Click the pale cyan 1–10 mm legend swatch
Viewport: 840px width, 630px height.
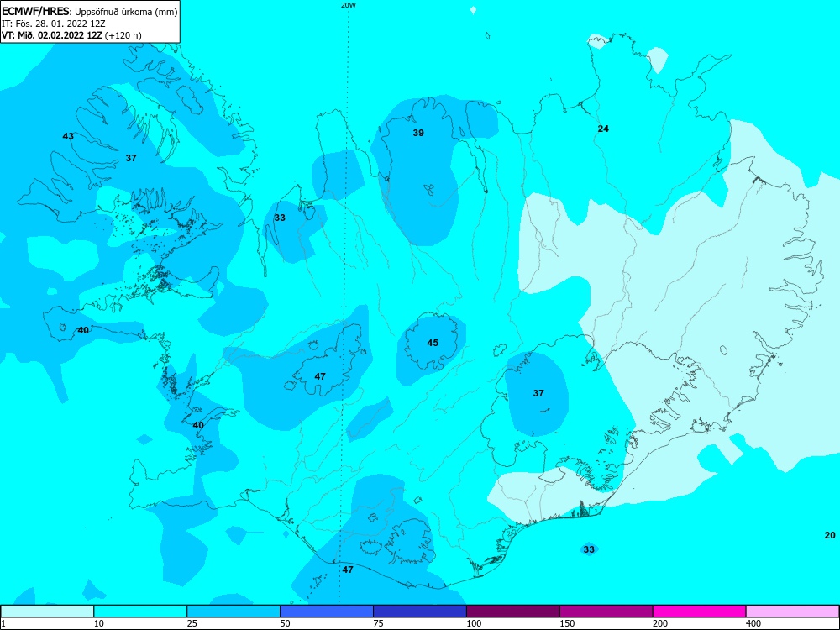(x=47, y=612)
